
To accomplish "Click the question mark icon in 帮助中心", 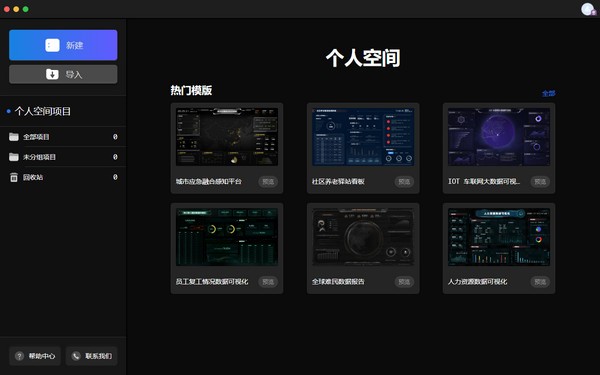I will 19,356.
